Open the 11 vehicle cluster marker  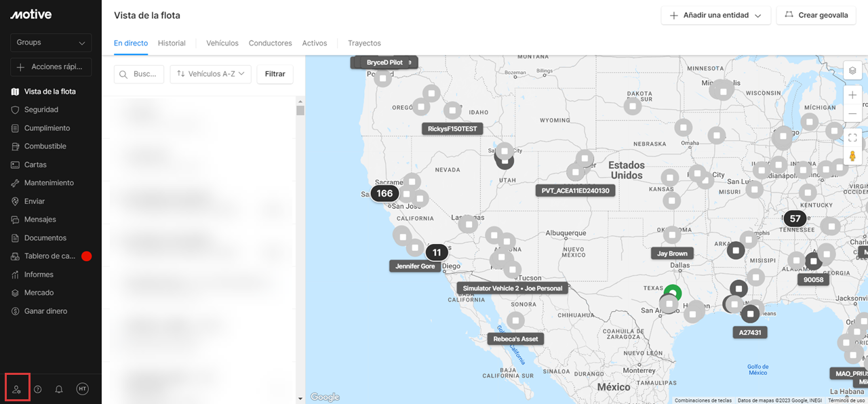[437, 253]
